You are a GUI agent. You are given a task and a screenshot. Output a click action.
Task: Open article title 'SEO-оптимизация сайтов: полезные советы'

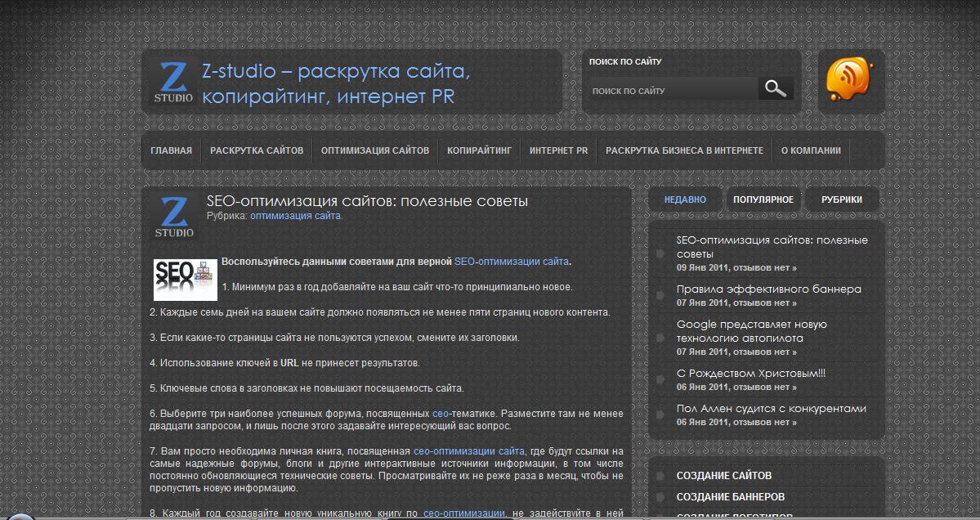(x=368, y=201)
